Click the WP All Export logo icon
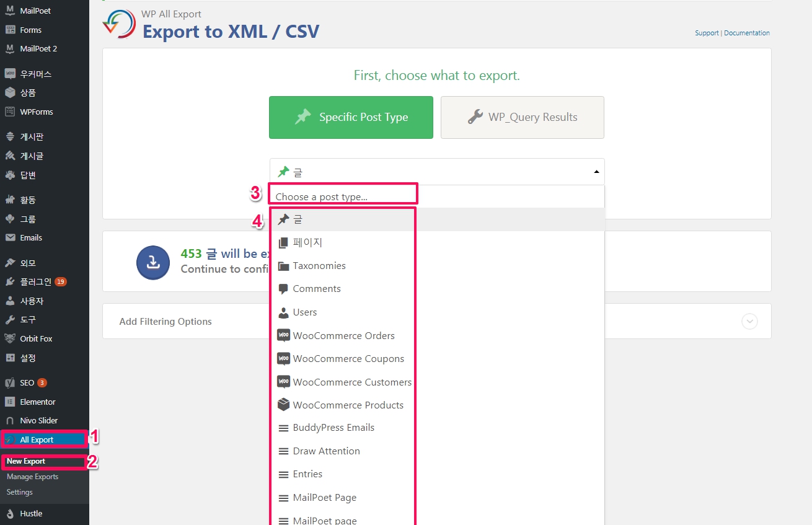 [119, 25]
